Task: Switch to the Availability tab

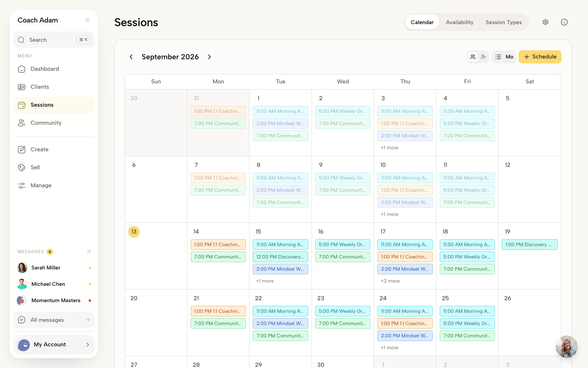Action: [459, 22]
